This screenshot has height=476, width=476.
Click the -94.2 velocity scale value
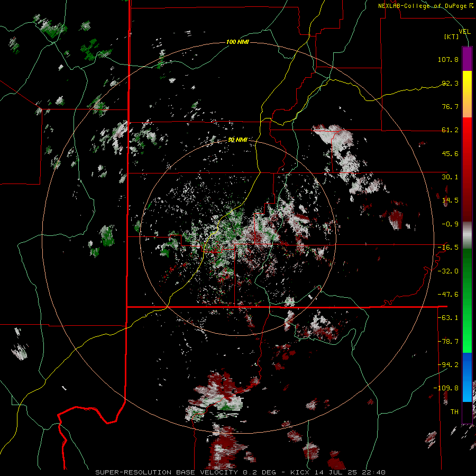[x=448, y=364]
